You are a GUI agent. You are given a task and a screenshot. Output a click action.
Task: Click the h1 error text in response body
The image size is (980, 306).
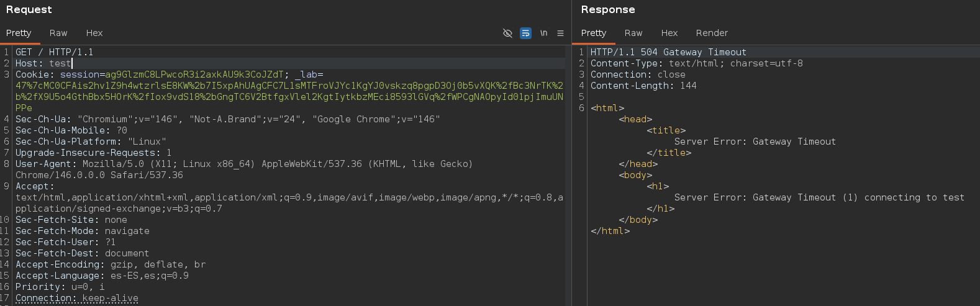coord(819,197)
